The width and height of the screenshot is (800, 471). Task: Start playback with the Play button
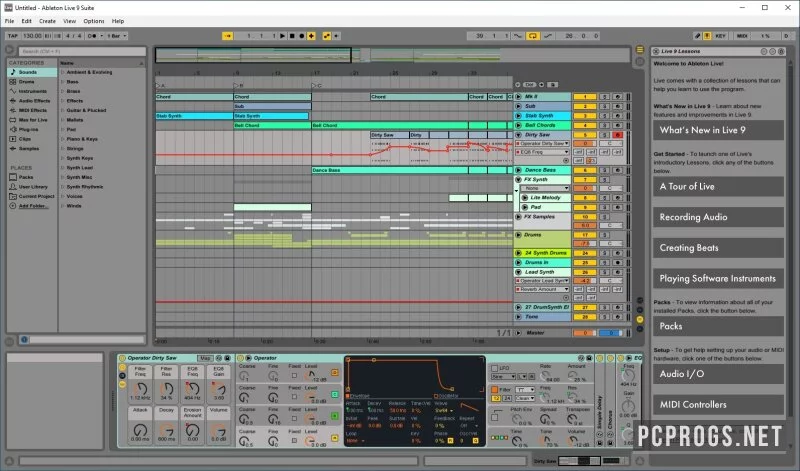283,36
